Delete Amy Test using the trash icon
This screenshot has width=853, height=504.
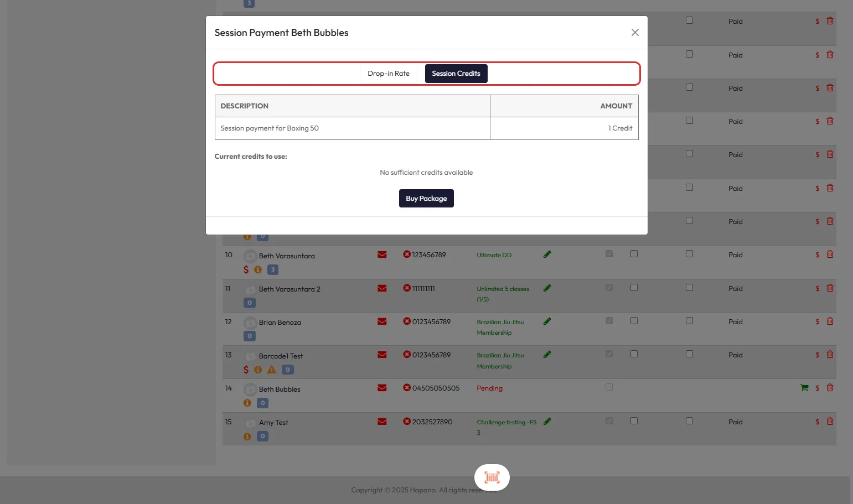830,422
